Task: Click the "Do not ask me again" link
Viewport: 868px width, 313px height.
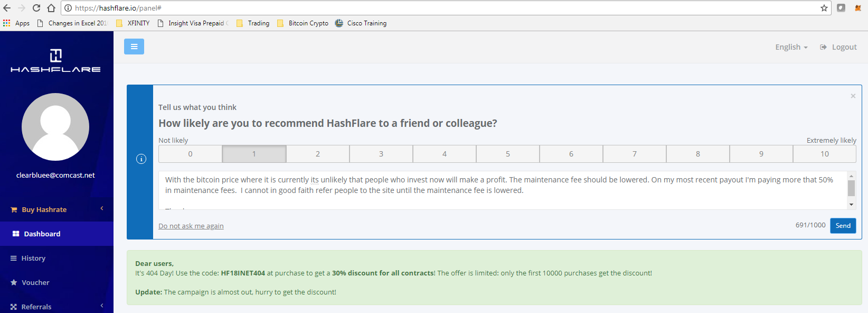Action: 191,226
